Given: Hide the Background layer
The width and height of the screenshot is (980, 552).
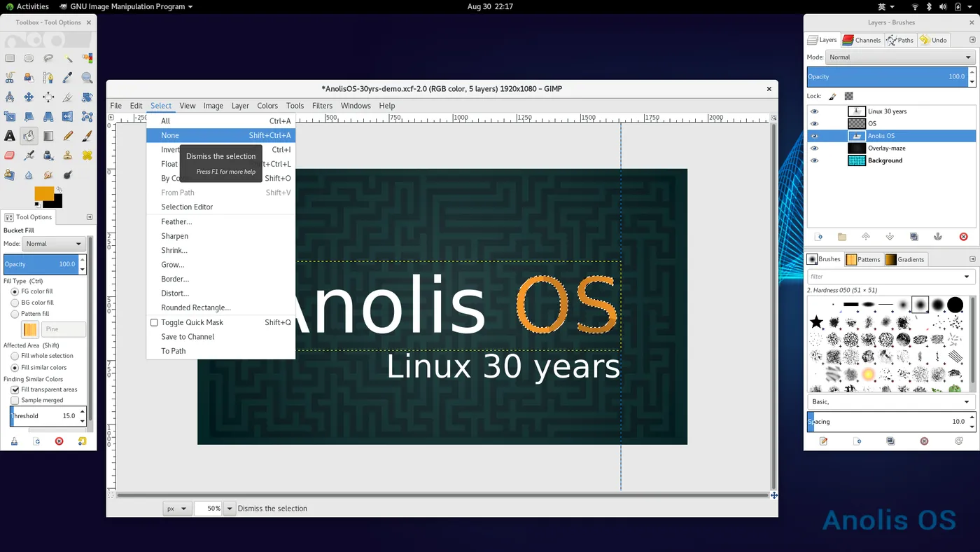Looking at the screenshot, I should [814, 160].
